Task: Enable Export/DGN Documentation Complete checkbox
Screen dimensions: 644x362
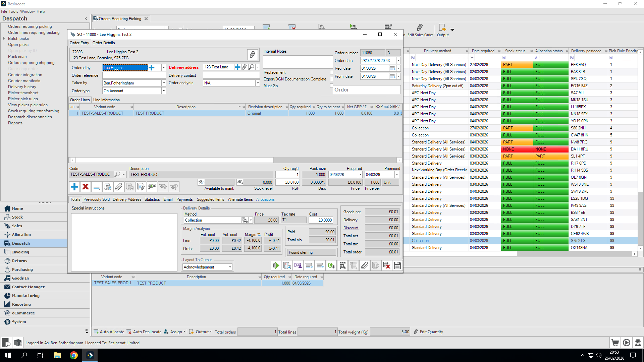Action: 331,79
